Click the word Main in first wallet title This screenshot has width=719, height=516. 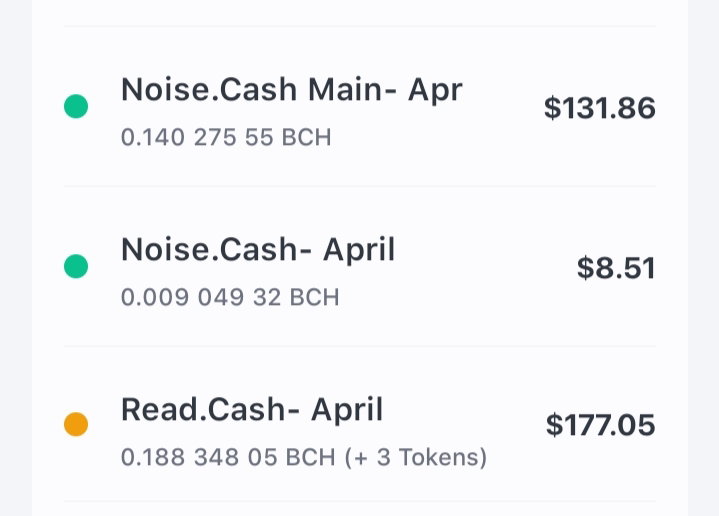pyautogui.click(x=345, y=89)
